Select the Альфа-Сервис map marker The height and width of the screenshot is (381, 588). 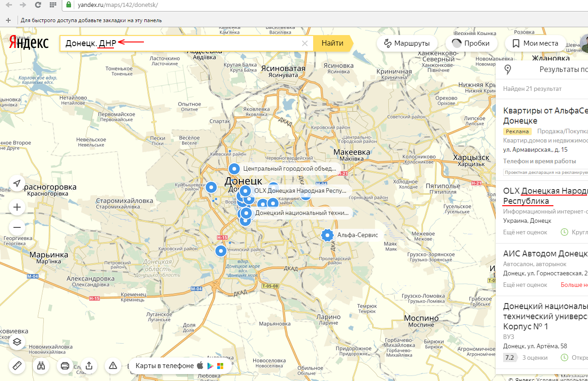[327, 235]
